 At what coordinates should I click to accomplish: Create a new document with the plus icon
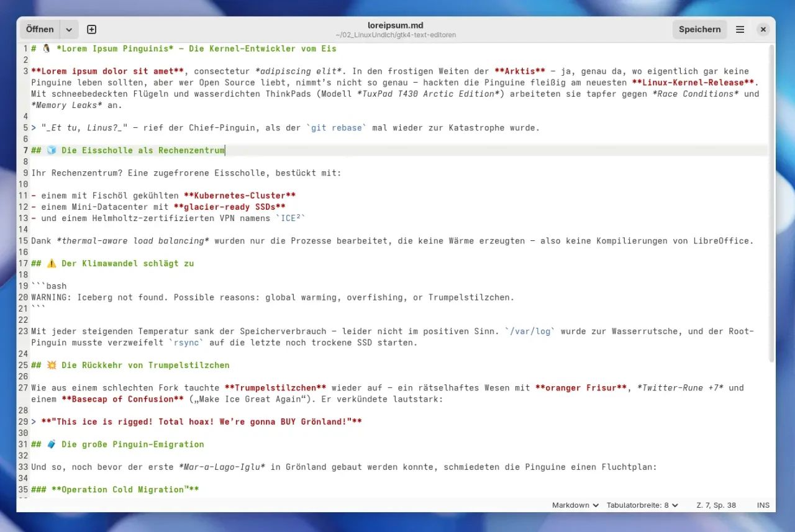point(91,29)
